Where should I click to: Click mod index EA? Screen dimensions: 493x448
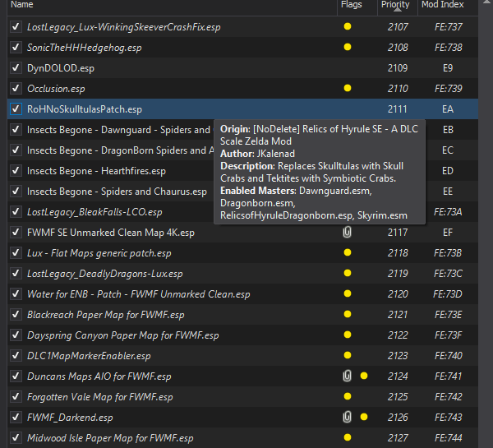[448, 109]
